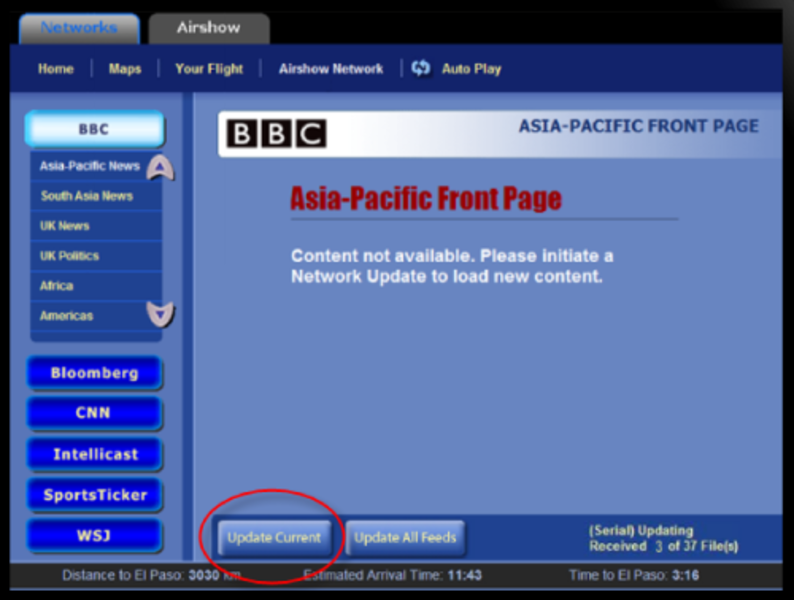Go to Home in navigation bar

point(56,69)
